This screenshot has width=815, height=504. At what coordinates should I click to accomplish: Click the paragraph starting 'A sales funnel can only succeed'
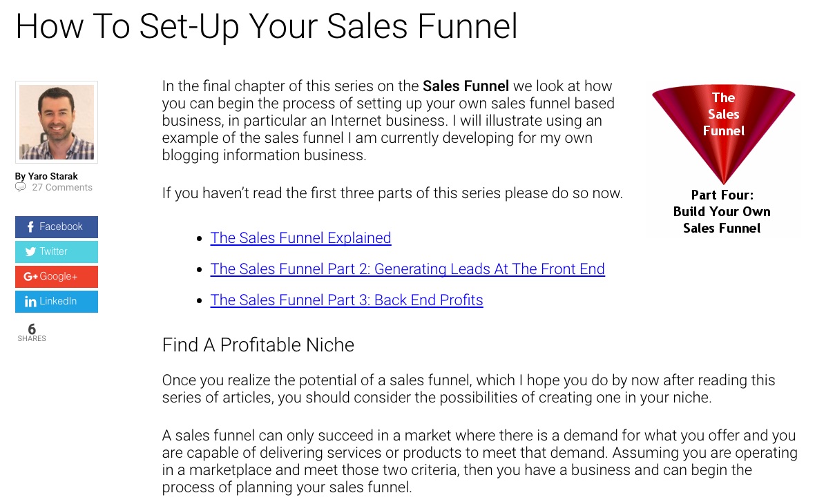tap(479, 461)
